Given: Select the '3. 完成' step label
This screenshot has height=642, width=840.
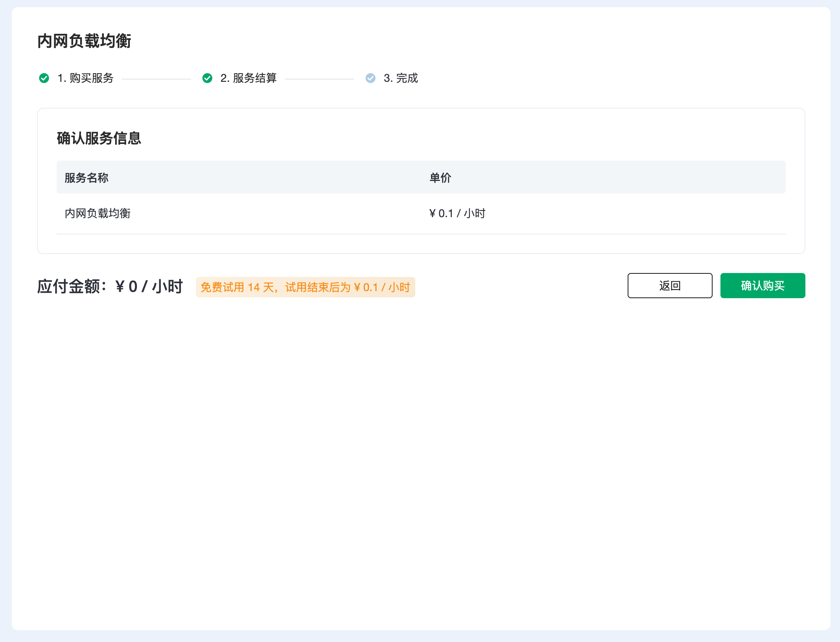Looking at the screenshot, I should coord(401,78).
